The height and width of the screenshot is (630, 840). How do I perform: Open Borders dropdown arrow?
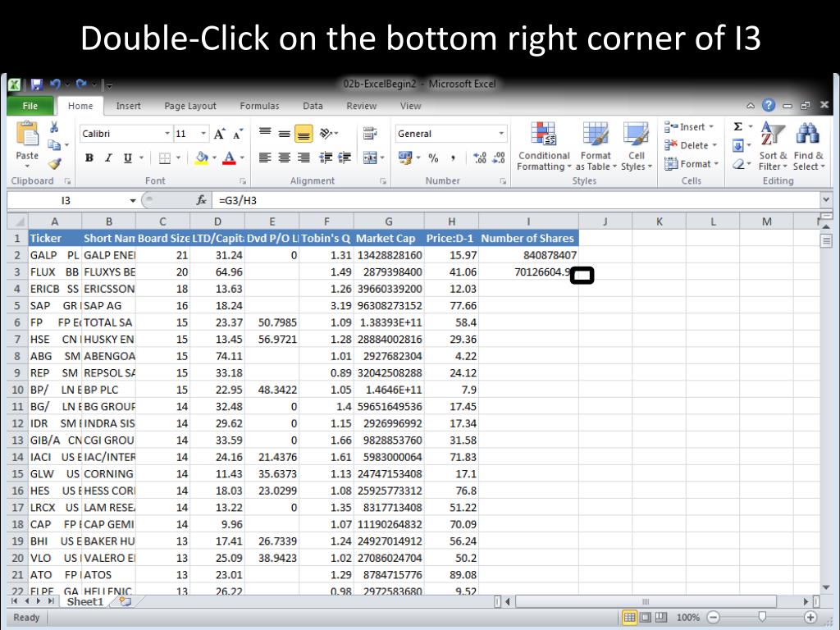point(178,158)
